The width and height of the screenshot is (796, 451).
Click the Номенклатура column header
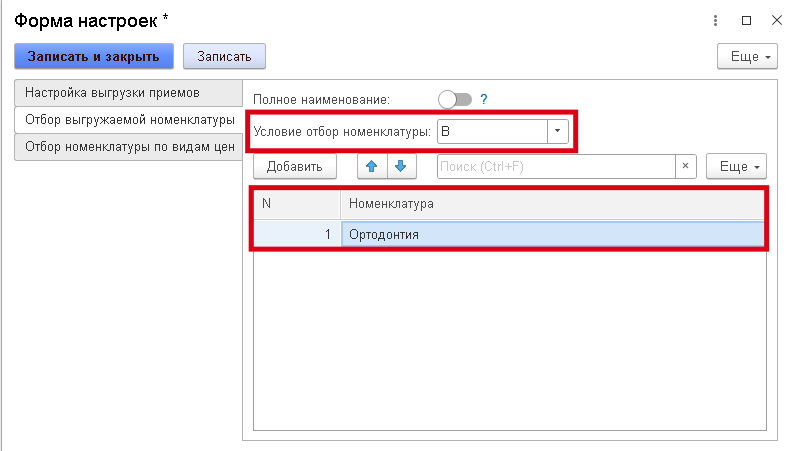click(550, 204)
